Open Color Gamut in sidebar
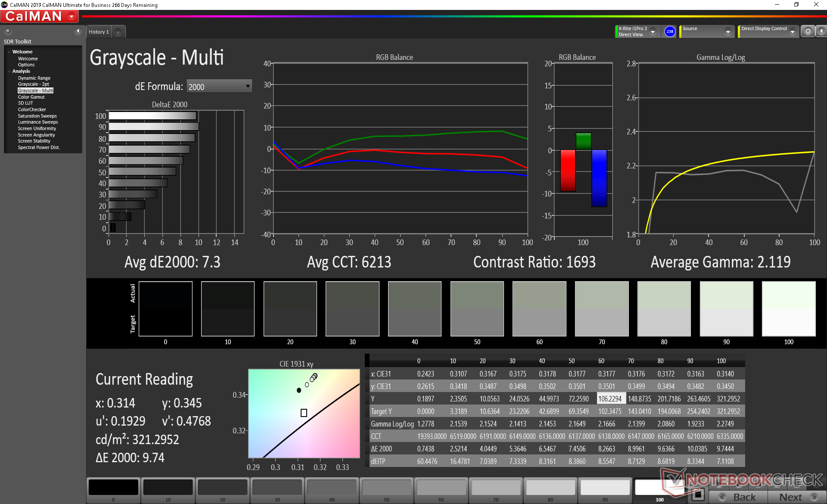This screenshot has height=504, width=827. 31,97
